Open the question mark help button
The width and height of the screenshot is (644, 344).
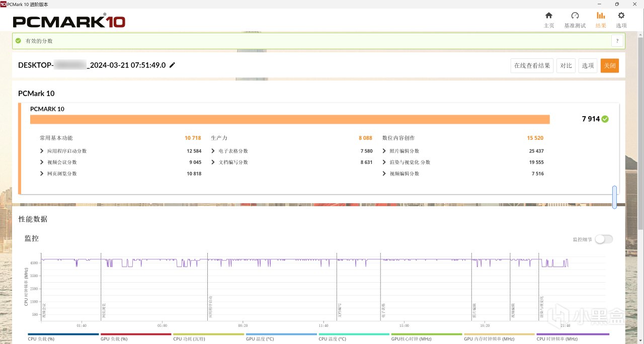[x=617, y=41]
